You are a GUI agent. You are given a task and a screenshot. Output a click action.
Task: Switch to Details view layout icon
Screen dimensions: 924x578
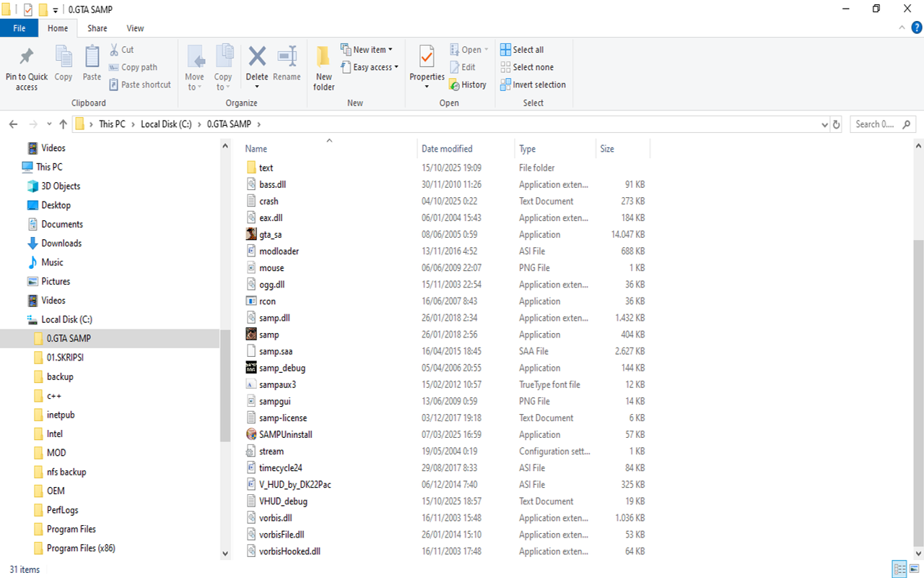click(x=899, y=569)
